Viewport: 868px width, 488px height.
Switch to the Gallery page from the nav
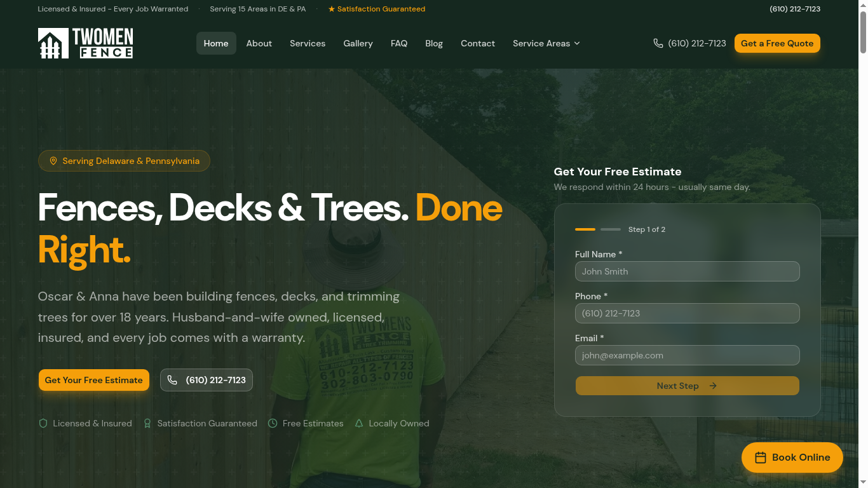pos(358,43)
